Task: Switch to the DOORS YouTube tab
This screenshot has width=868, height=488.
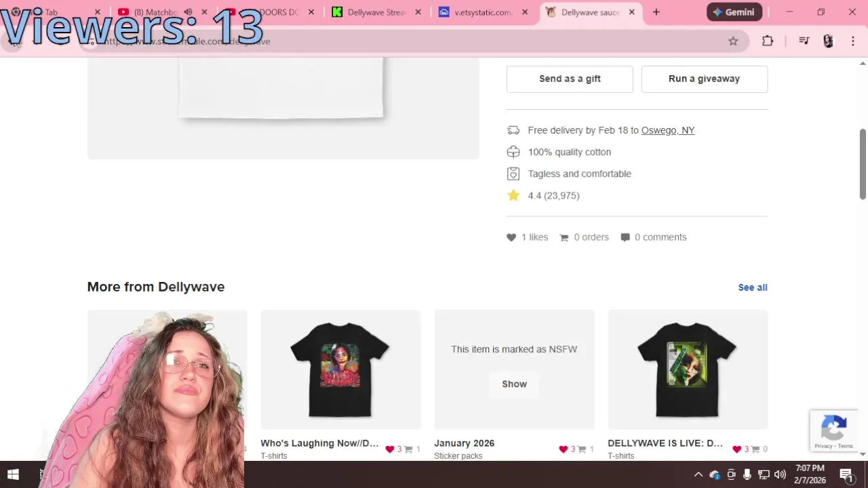Action: [271, 12]
